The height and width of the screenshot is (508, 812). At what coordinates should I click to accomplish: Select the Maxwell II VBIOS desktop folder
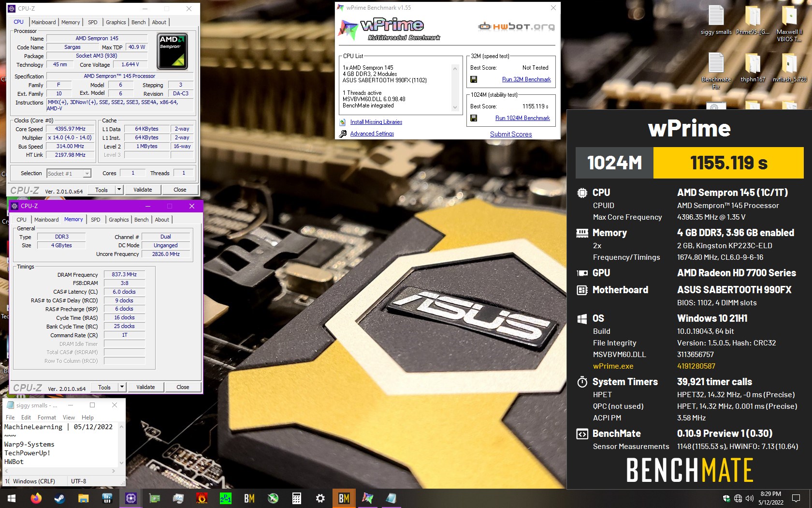789,24
